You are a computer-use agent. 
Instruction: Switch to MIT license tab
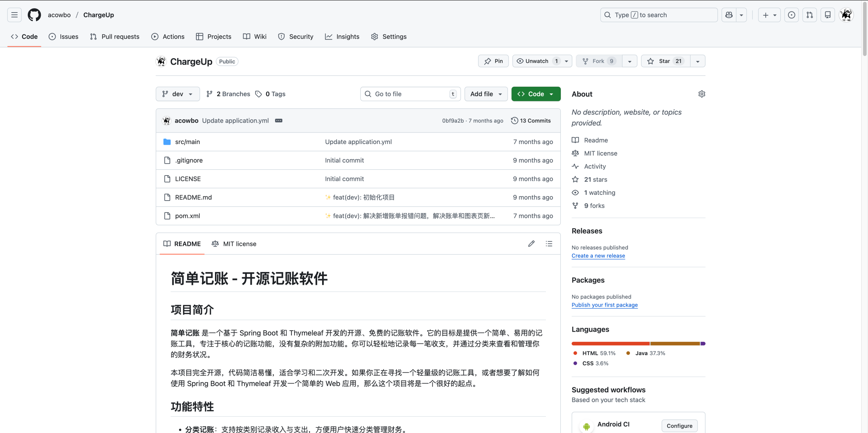pos(234,244)
